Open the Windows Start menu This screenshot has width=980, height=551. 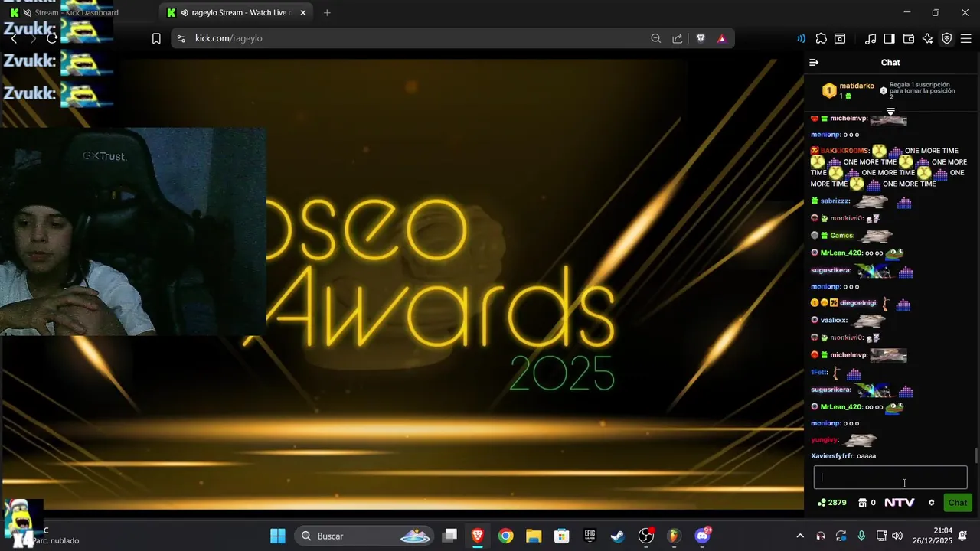(278, 536)
